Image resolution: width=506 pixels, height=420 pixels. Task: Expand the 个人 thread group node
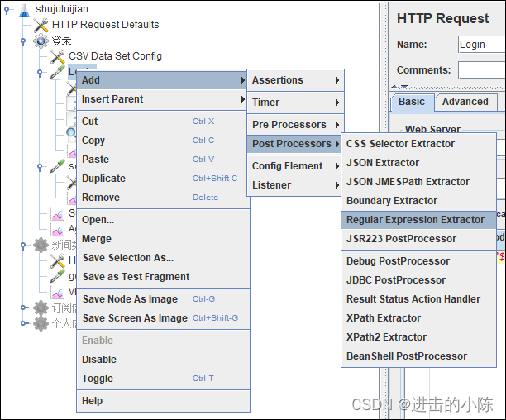pyautogui.click(x=23, y=323)
